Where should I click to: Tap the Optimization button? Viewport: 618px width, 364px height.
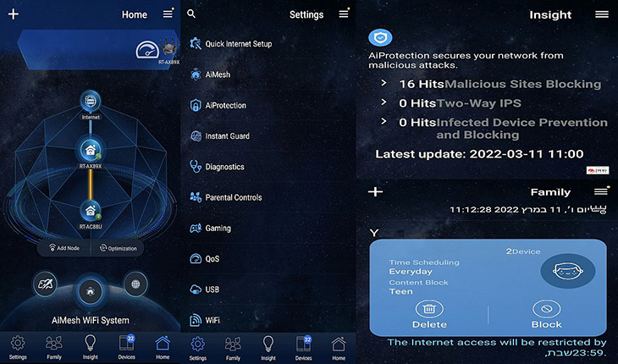(x=118, y=248)
